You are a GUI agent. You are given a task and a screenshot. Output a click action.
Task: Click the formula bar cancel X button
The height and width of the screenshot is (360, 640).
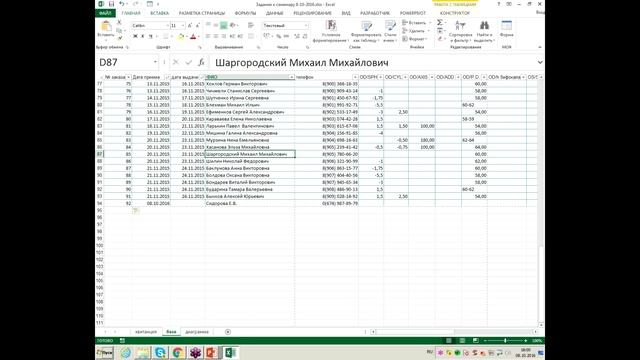point(176,62)
